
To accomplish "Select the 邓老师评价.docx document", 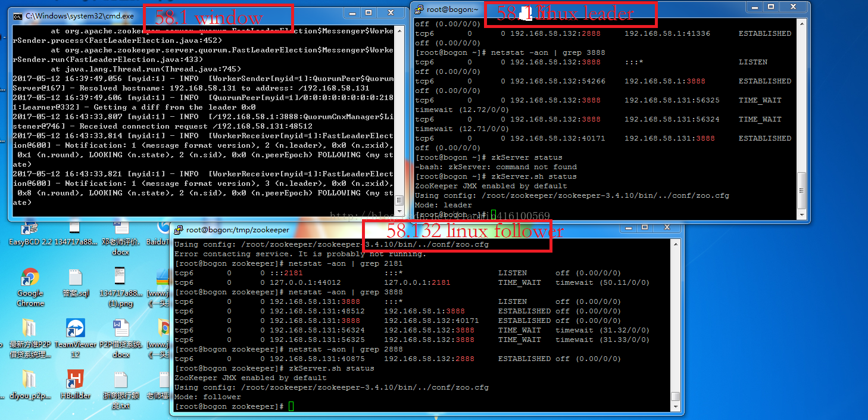I will (x=121, y=237).
